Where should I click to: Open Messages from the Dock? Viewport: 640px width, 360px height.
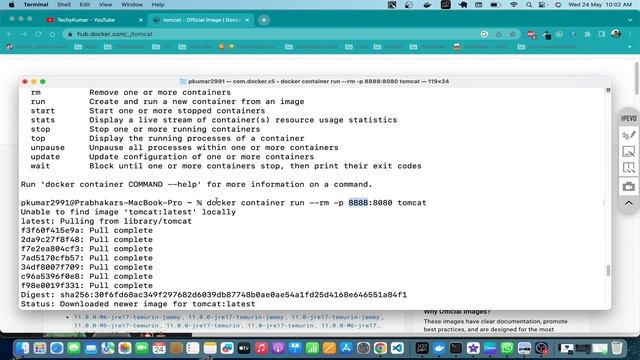74,348
